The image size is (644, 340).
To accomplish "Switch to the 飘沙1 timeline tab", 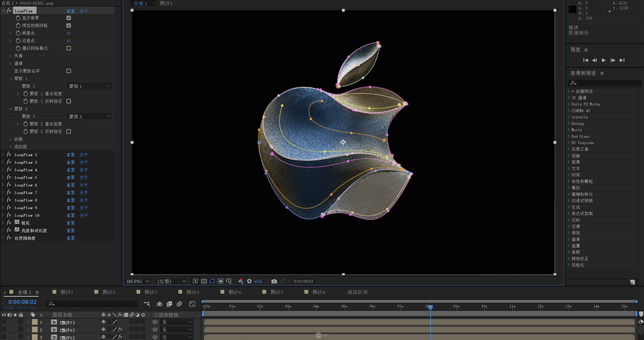I will click(66, 292).
